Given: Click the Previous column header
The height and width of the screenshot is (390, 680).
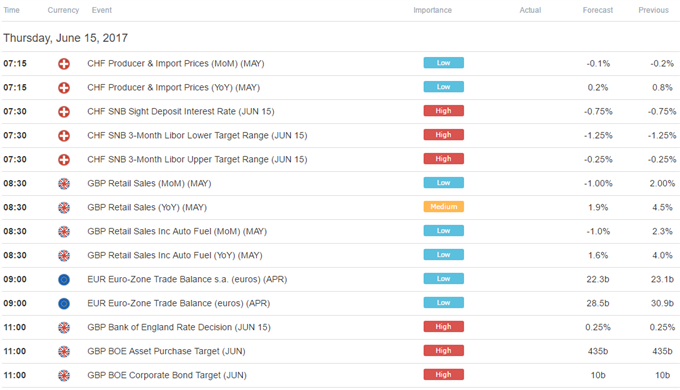Looking at the screenshot, I should pos(654,10).
